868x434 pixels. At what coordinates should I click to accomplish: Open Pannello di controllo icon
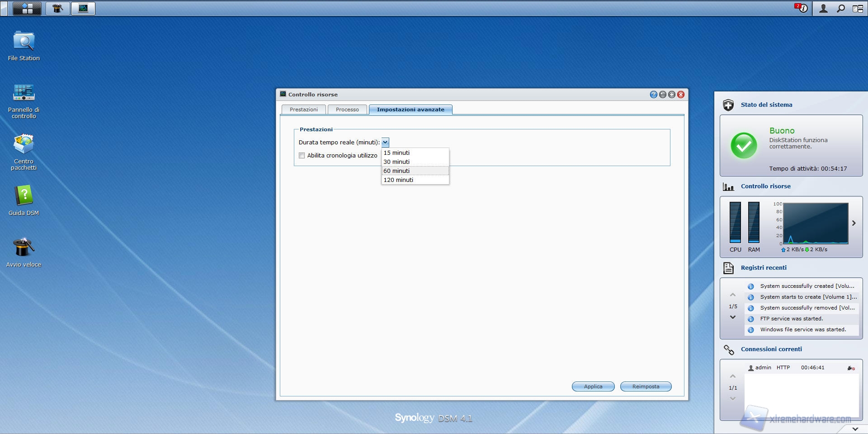[x=24, y=93]
